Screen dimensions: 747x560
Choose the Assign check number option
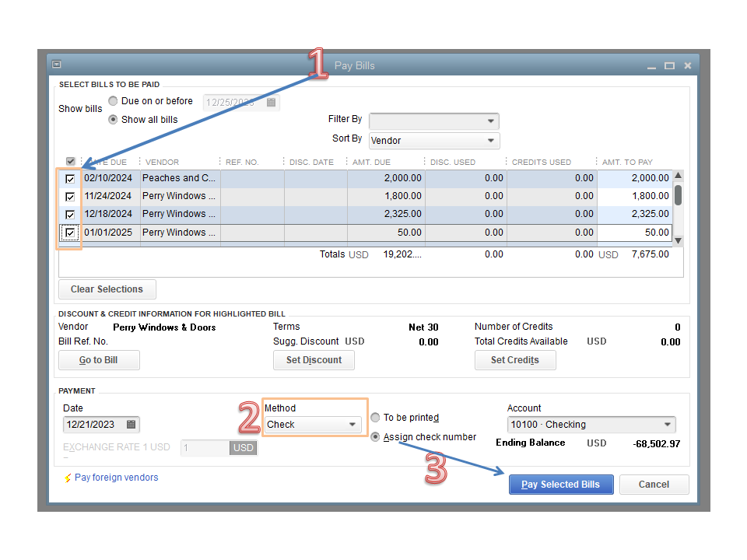click(x=375, y=436)
